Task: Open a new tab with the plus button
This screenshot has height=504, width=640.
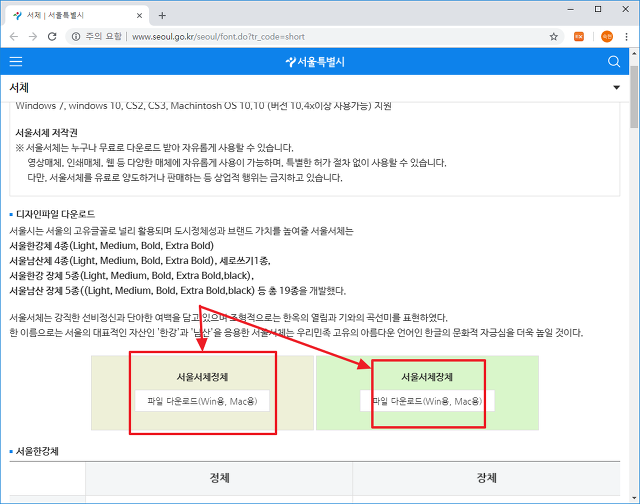Action: [162, 16]
